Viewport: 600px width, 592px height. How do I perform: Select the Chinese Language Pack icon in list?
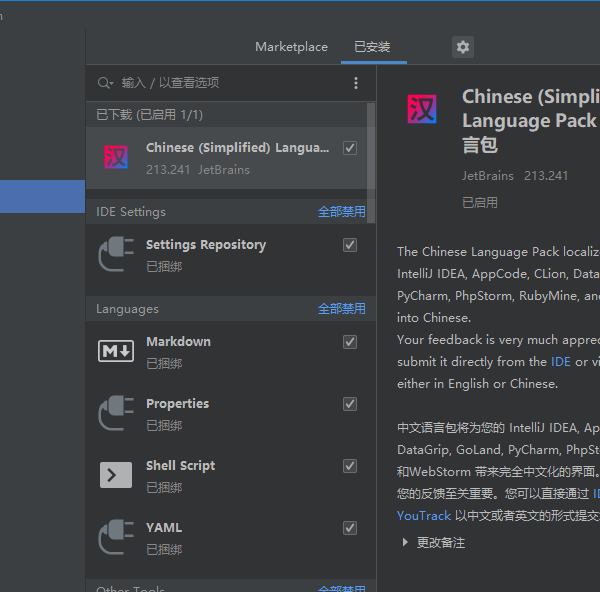tap(116, 158)
